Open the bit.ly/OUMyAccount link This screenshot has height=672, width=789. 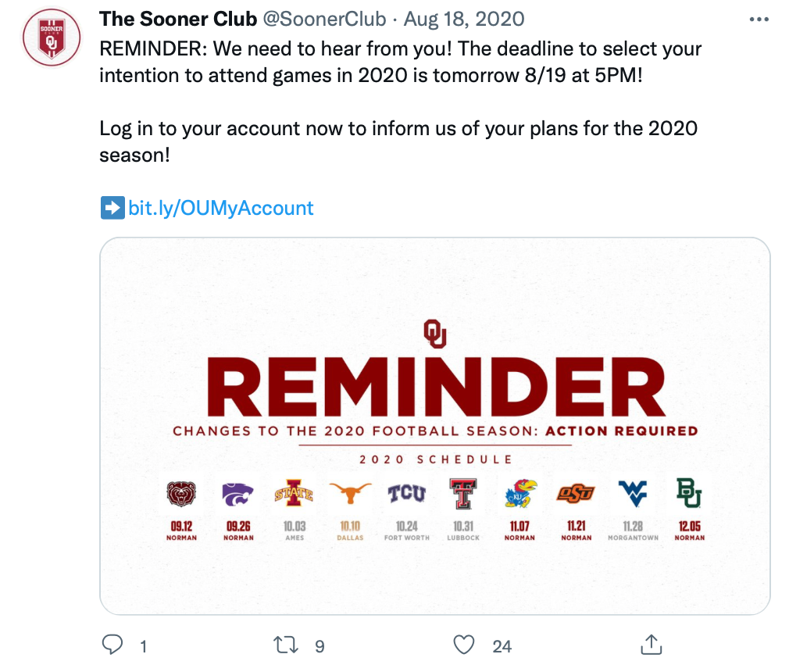pyautogui.click(x=220, y=208)
